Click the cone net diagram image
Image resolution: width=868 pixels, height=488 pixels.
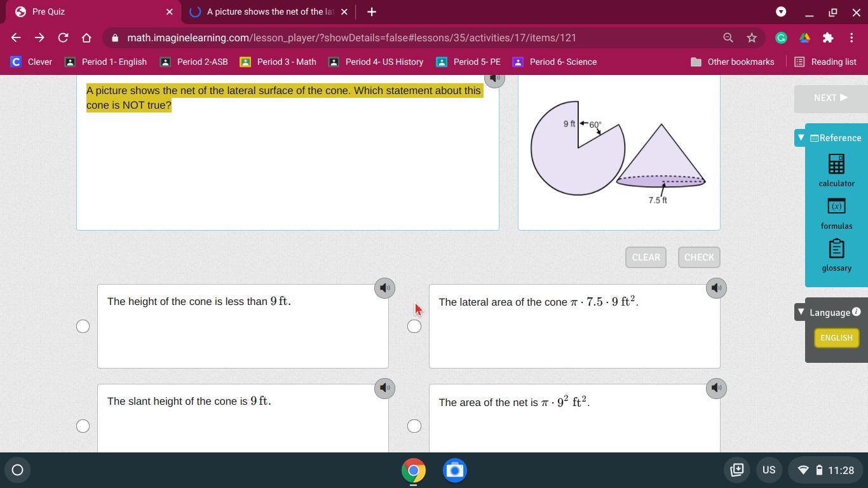[x=618, y=152]
